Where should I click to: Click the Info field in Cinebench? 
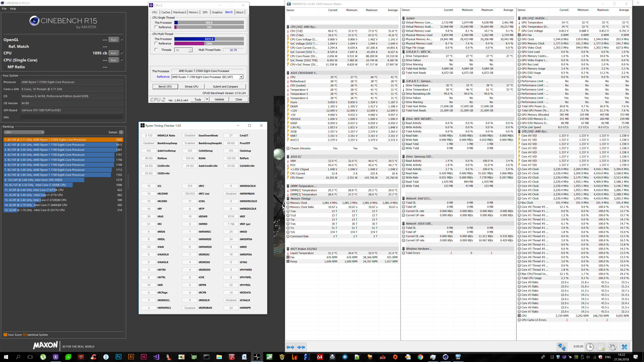pyautogui.click(x=72, y=117)
